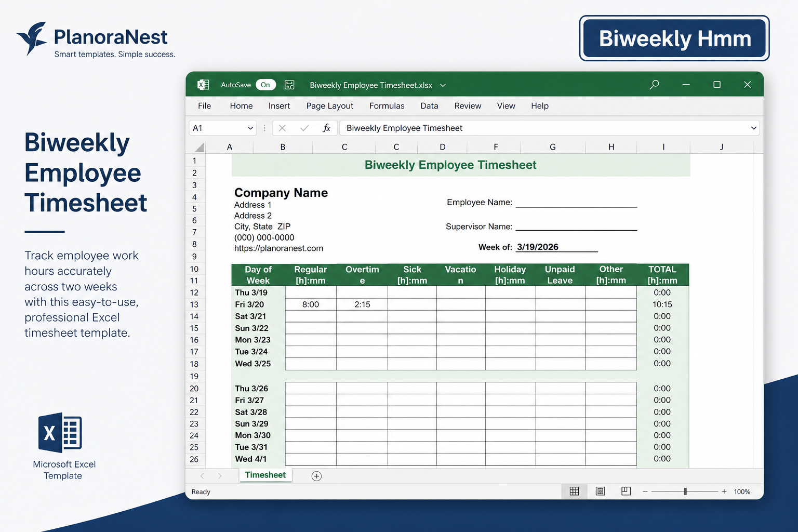Viewport: 798px width, 532px height.
Task: Expand the file name dropdown chevron
Action: pos(443,85)
